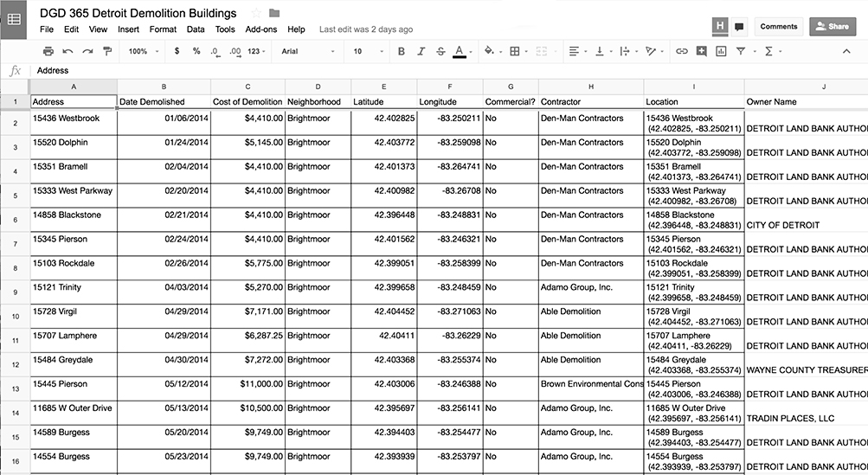868x475 pixels.
Task: Star this spreadsheet document
Action: (x=256, y=13)
